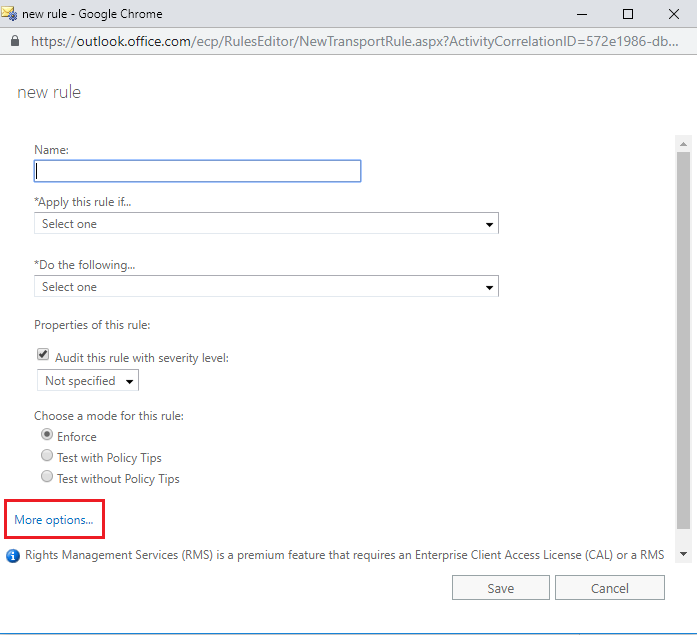697x635 pixels.
Task: Minimize the new rule window
Action: tap(581, 14)
